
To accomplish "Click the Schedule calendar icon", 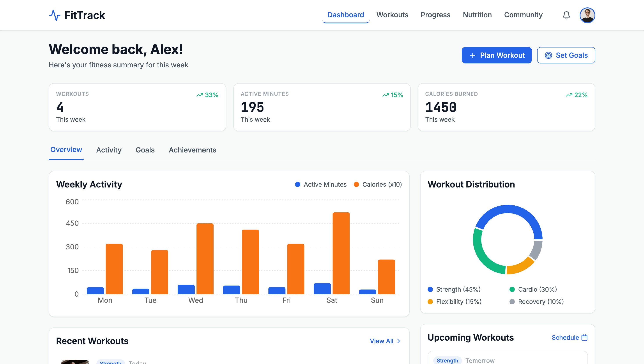I will click(584, 338).
